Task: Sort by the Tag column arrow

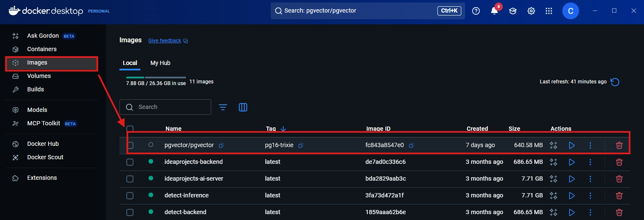Action: coord(283,129)
